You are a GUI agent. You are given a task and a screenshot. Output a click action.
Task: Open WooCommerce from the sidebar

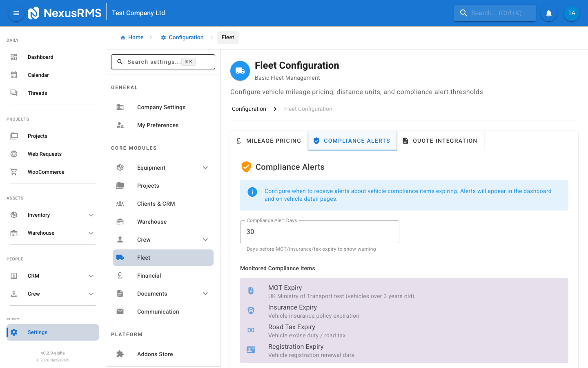46,172
